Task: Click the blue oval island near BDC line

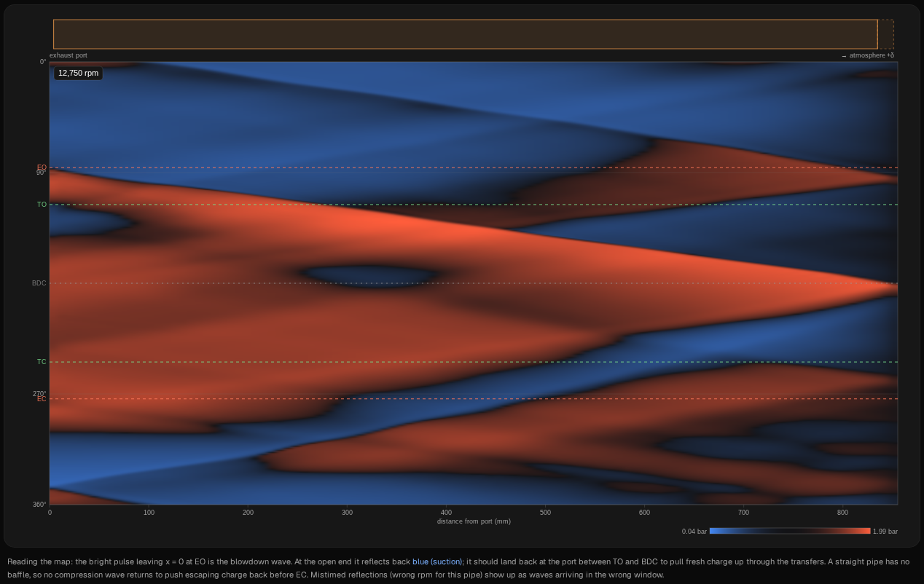Action: (371, 276)
